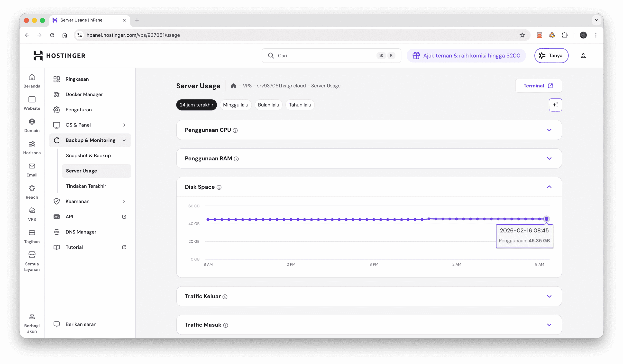The width and height of the screenshot is (623, 364).
Task: Click the Disk Space info icon
Action: tap(219, 187)
